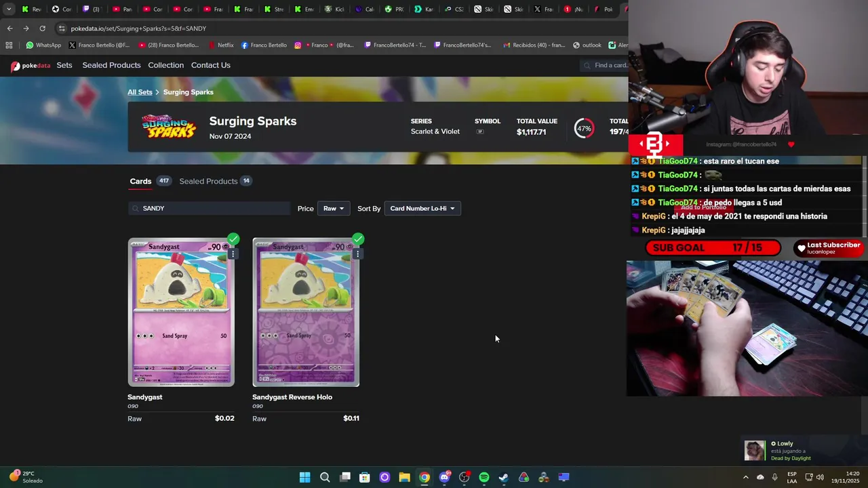This screenshot has width=868, height=488.
Task: Go back with the browser back arrow
Action: pyautogui.click(x=9, y=28)
